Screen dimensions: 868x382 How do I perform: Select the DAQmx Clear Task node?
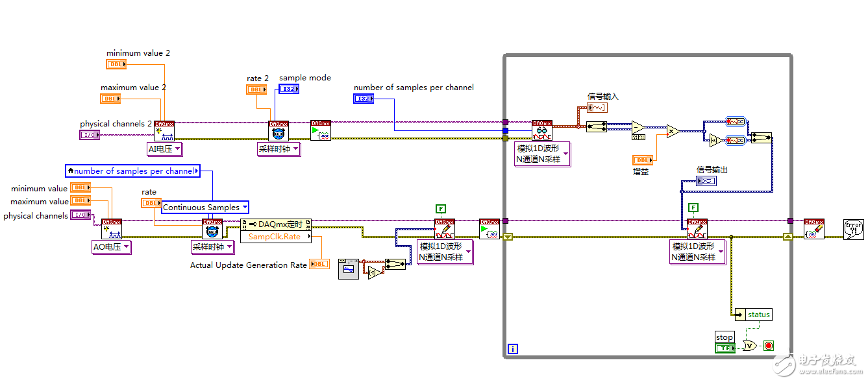click(814, 229)
